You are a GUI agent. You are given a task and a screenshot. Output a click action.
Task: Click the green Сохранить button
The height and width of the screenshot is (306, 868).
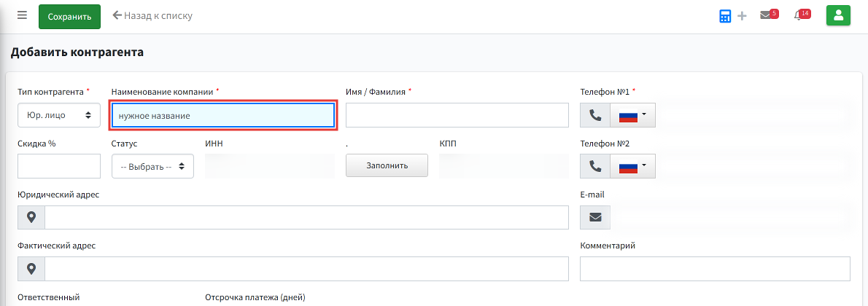click(x=70, y=17)
